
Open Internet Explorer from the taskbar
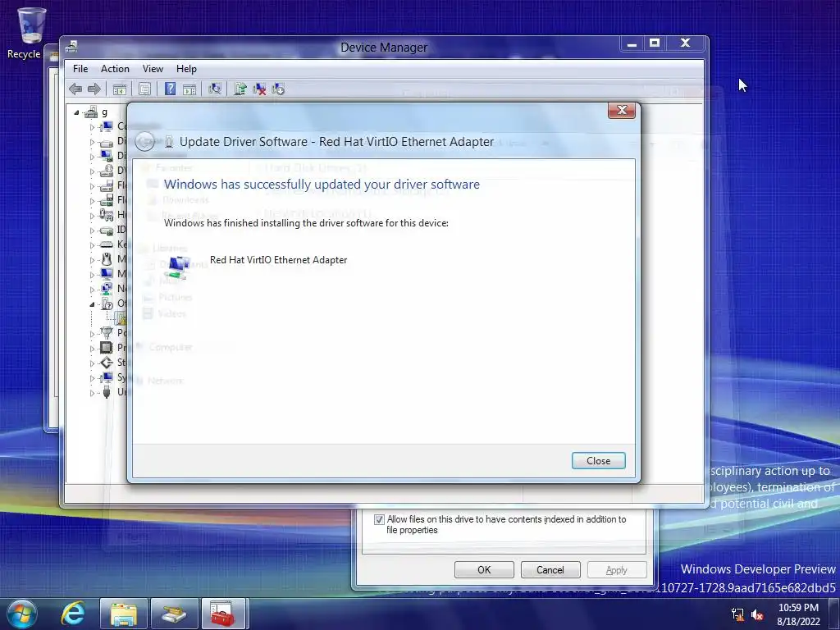(x=73, y=613)
